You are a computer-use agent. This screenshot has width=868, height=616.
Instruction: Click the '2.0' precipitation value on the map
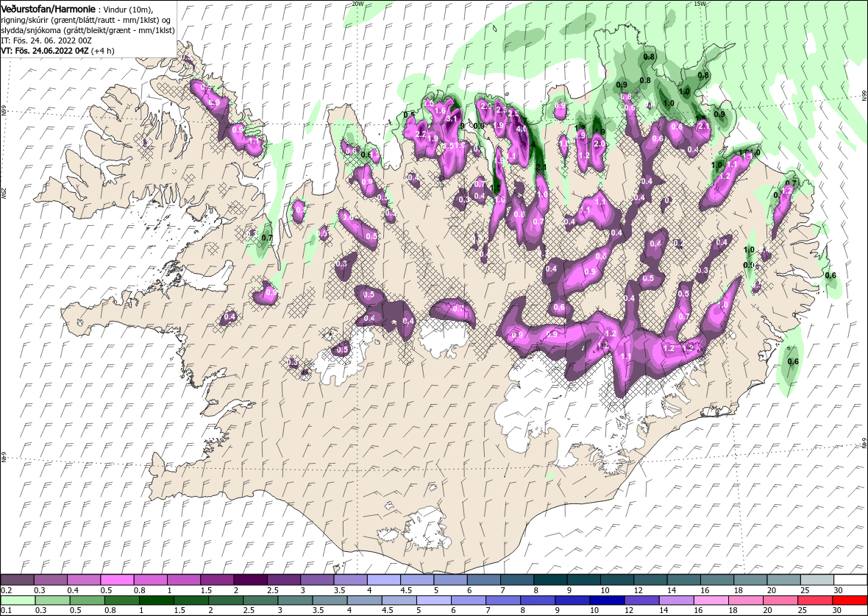pyautogui.click(x=599, y=144)
